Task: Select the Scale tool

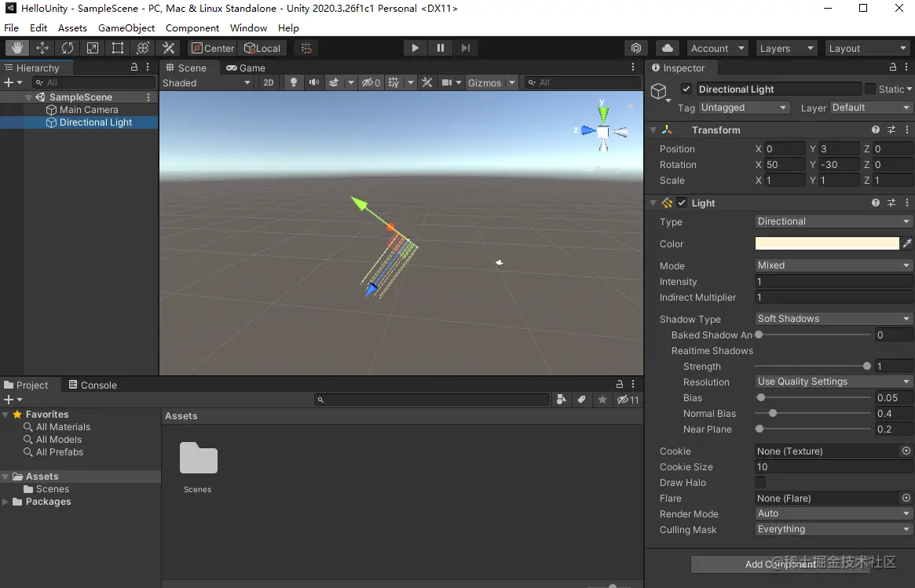Action: point(92,48)
